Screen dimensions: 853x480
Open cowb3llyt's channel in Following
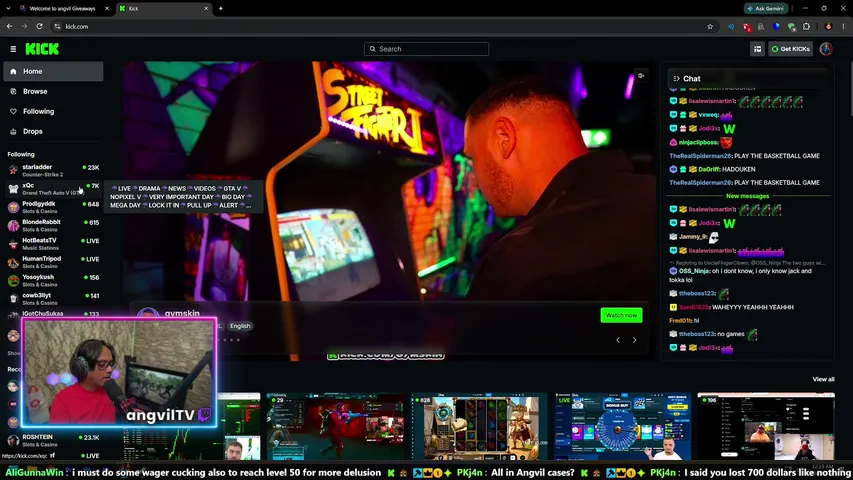[53, 299]
